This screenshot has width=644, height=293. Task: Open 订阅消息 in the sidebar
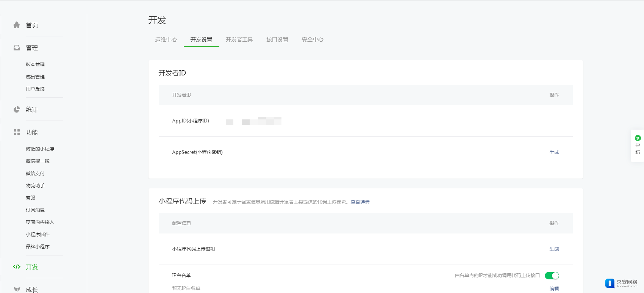35,210
